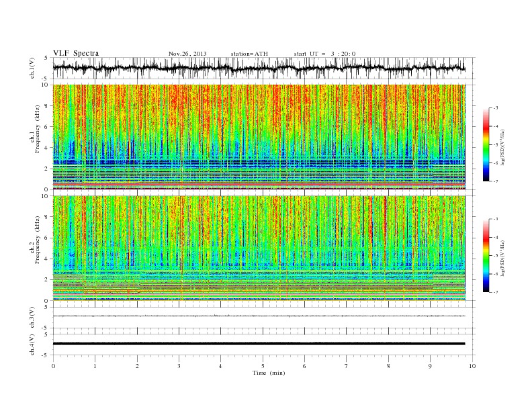Click the "-7" label on ch.2 color bar
The width and height of the screenshot is (532, 411).
coord(495,292)
